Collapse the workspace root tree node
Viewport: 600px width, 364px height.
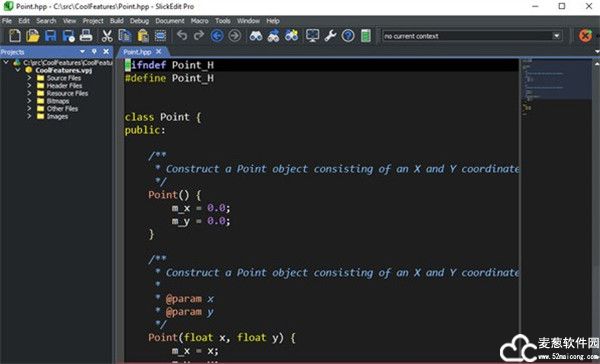coord(6,62)
